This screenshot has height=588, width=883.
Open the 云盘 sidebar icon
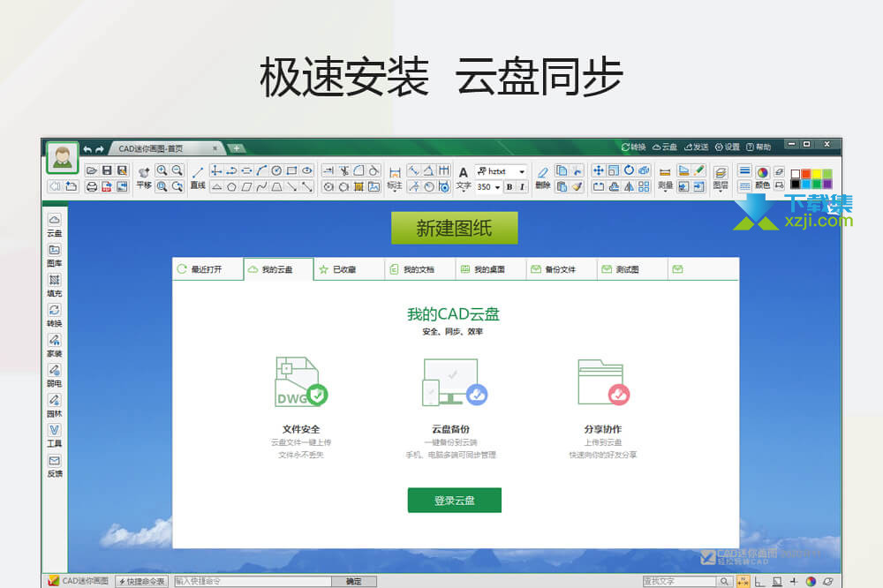(x=55, y=224)
